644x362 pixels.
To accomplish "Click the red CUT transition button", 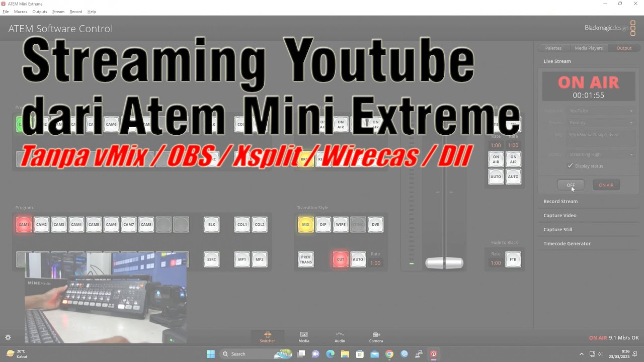I will point(341,259).
